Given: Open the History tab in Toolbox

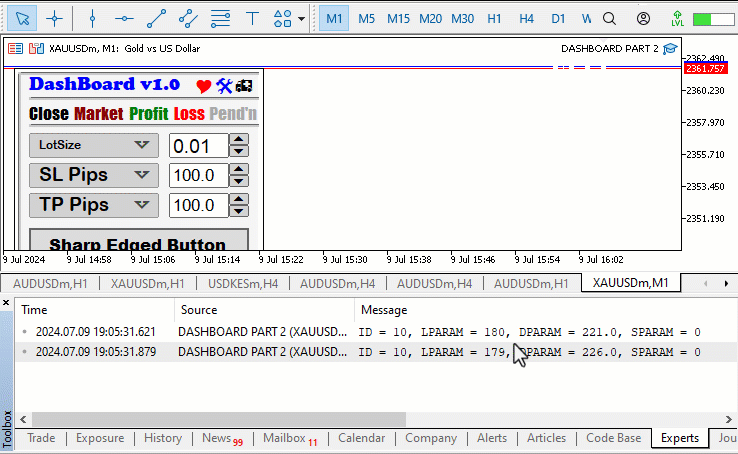Looking at the screenshot, I should 163,438.
